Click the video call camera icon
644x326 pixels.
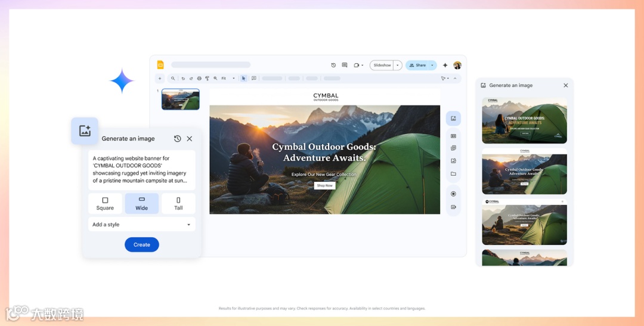tap(357, 66)
